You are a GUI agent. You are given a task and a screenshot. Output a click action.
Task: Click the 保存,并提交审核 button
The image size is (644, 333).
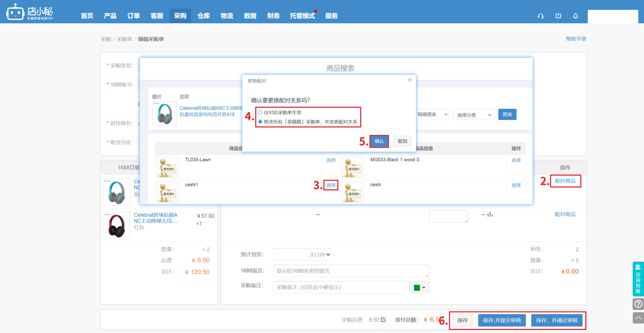coord(502,320)
